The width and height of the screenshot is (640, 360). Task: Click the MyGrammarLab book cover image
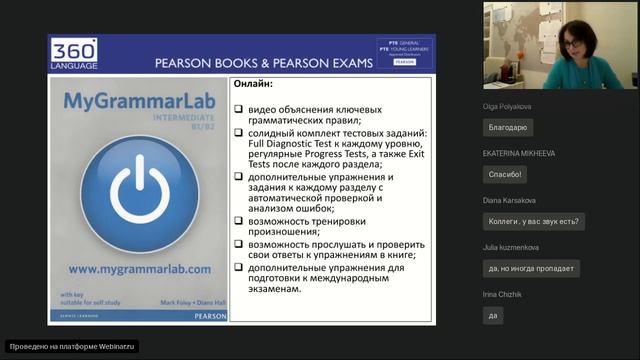tap(139, 199)
